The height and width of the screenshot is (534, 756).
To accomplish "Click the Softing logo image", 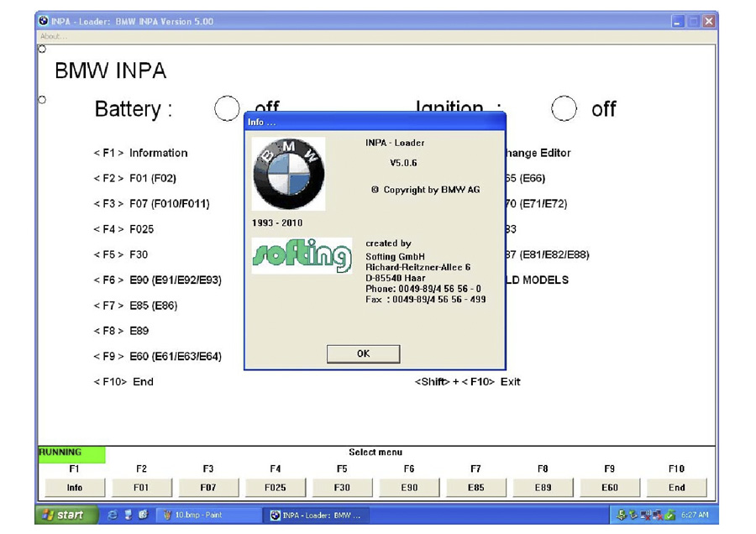I will [302, 255].
